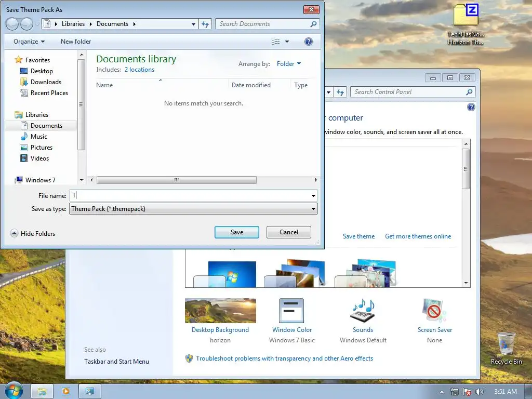
Task: Click the Forward arrow in Save dialog
Action: [26, 24]
